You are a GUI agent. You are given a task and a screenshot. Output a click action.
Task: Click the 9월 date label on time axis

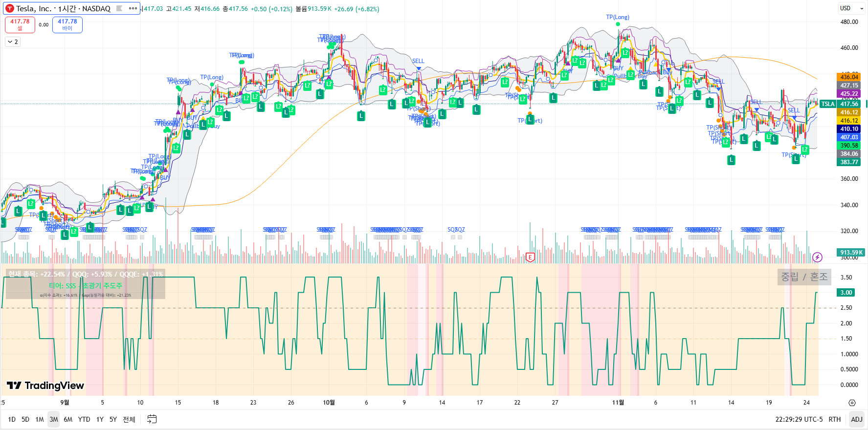pos(65,403)
